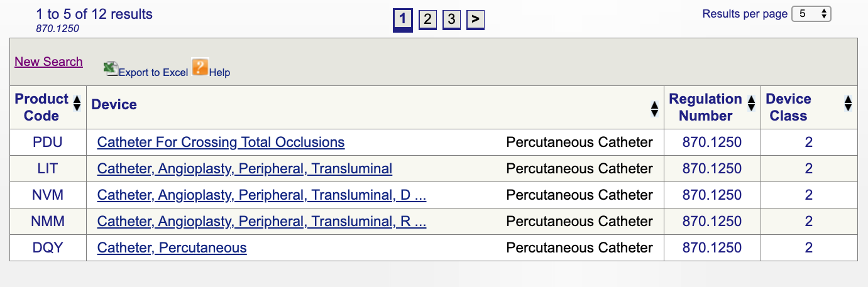The width and height of the screenshot is (868, 287).
Task: Open Catheter, Angioplasty, Peripheral, Transluminal link
Action: point(244,169)
